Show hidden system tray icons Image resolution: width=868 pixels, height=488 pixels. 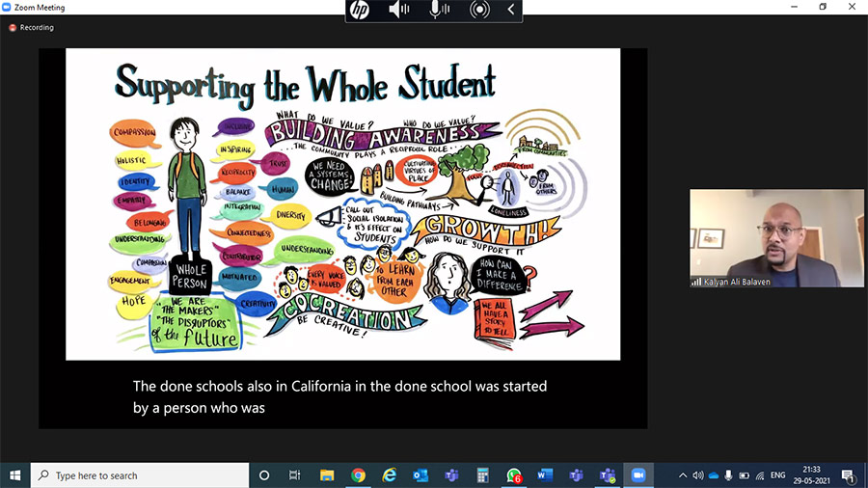coord(683,475)
